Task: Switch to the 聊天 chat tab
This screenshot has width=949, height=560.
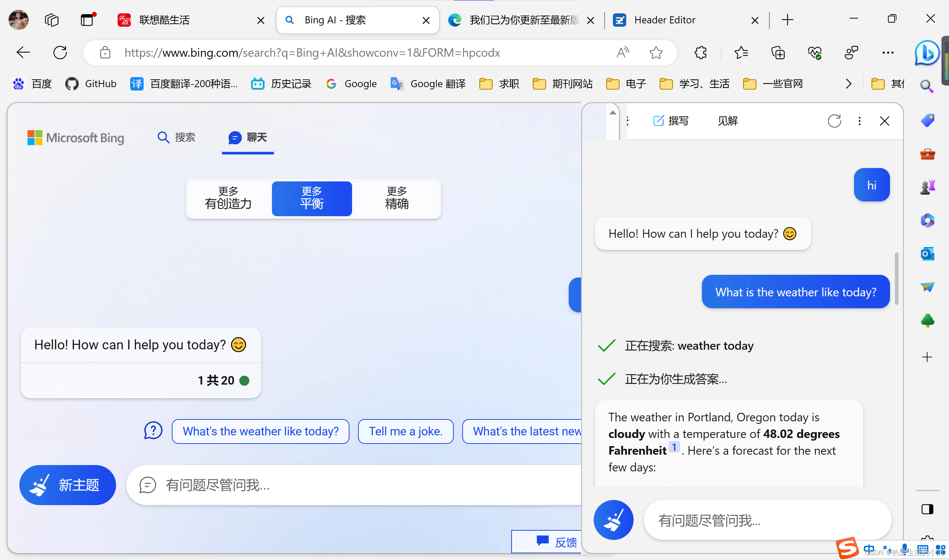Action: (247, 137)
